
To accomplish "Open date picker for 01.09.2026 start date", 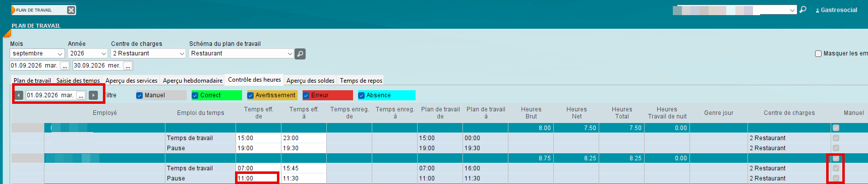I will [x=65, y=66].
